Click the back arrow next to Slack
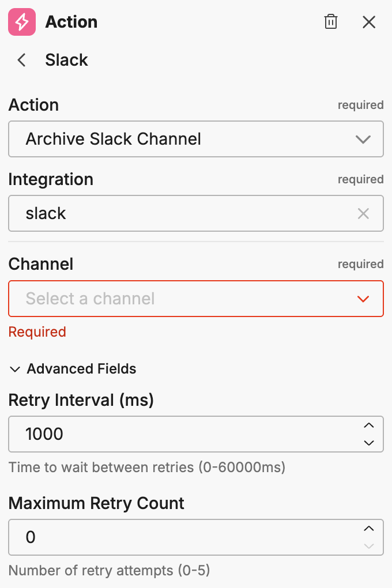392x588 pixels. point(21,60)
